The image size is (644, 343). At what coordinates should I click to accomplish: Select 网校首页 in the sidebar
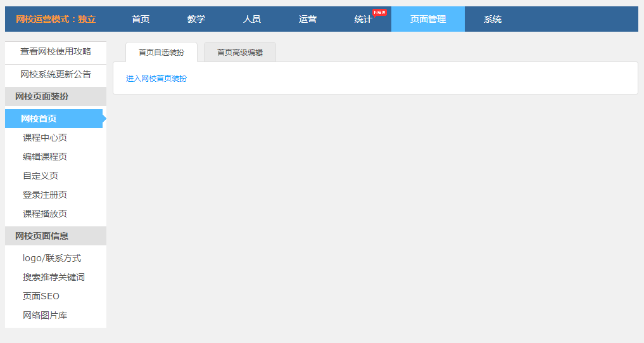(x=39, y=119)
